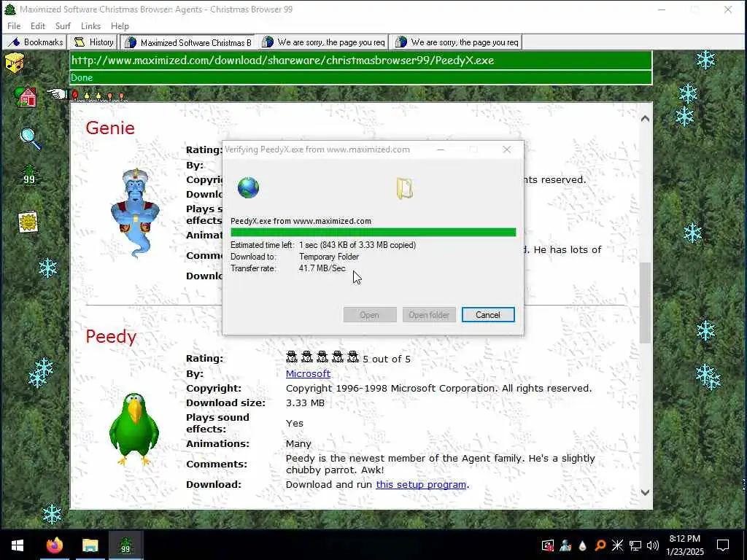Click the pink house home icon

(x=26, y=97)
